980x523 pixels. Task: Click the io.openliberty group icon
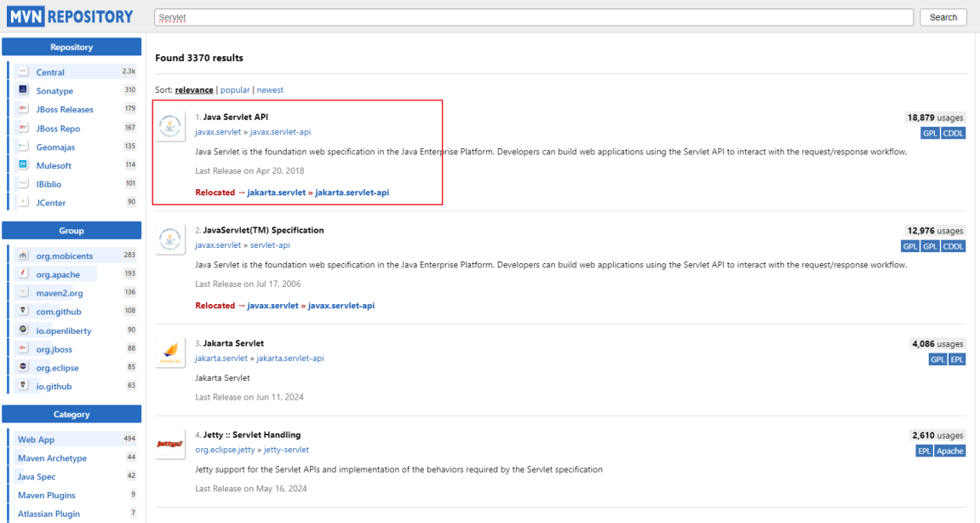tap(23, 330)
